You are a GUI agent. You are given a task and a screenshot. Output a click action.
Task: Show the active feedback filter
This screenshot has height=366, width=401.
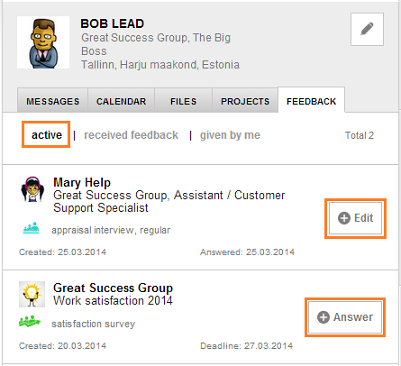coord(47,135)
